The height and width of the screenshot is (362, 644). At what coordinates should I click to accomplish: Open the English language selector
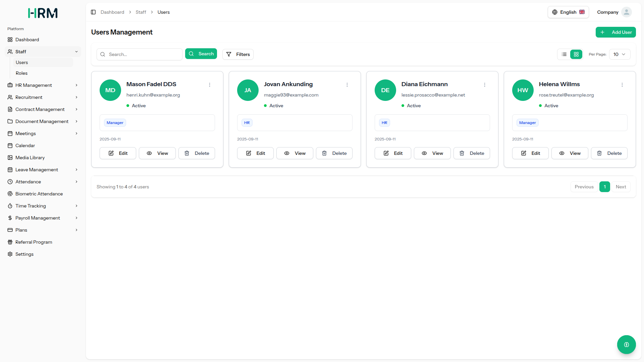568,12
